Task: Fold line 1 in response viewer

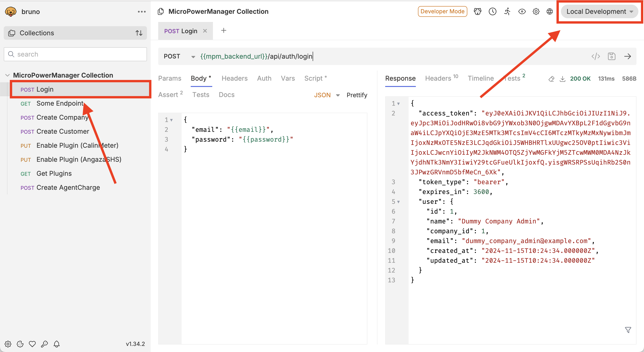Action: click(x=399, y=104)
